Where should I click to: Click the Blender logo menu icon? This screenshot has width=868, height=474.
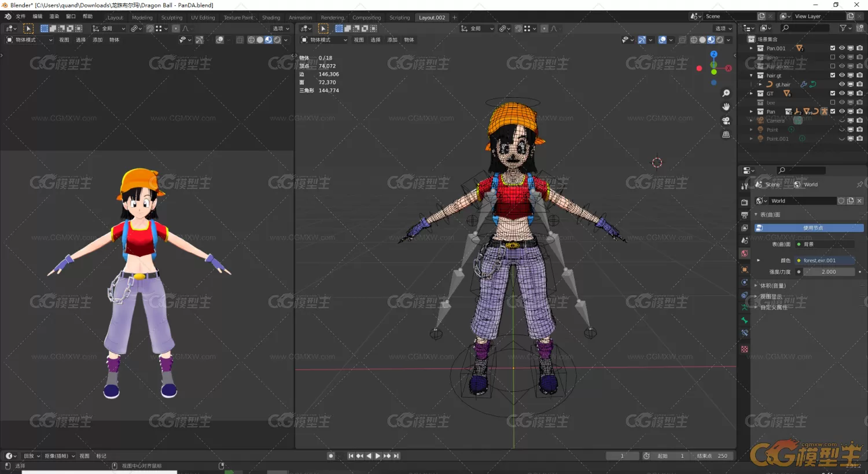point(8,17)
